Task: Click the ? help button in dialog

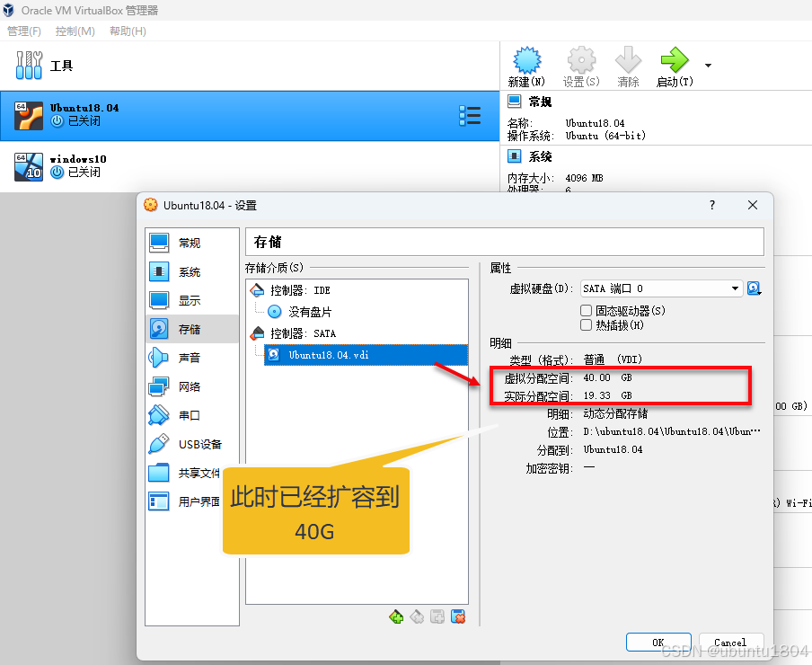Action: (x=712, y=205)
